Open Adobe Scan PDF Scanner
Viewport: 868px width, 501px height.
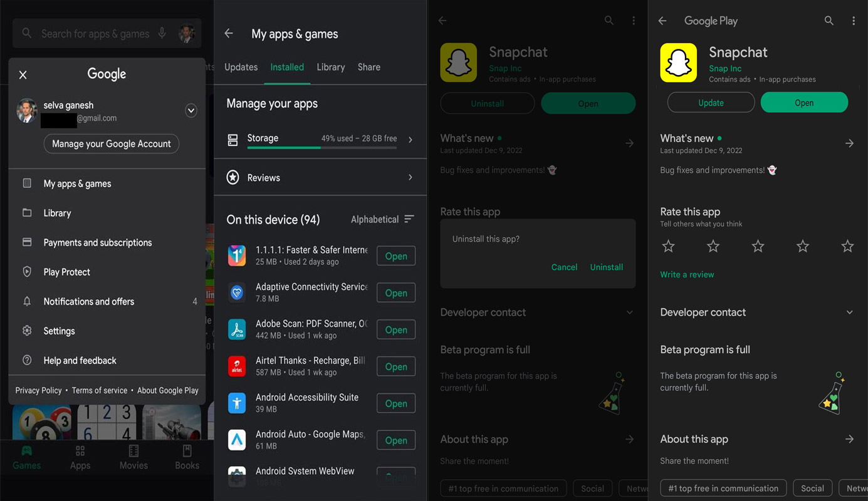click(396, 330)
